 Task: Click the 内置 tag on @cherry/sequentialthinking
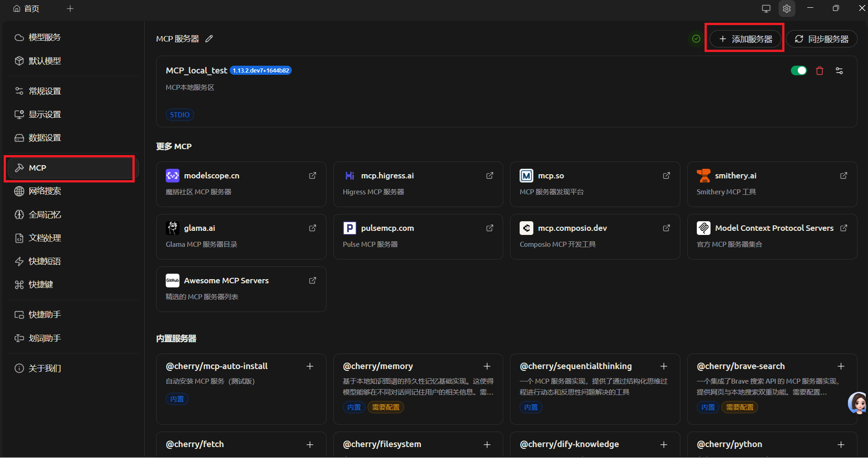[x=531, y=407]
